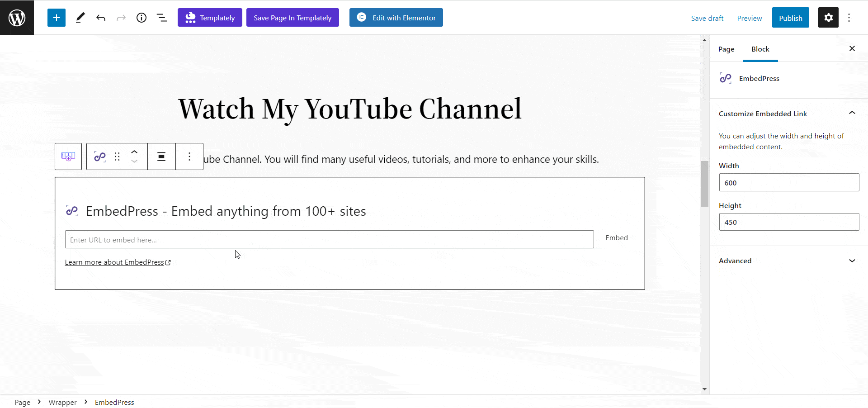Open the list view outline
The width and height of the screenshot is (868, 408).
pyautogui.click(x=162, y=18)
